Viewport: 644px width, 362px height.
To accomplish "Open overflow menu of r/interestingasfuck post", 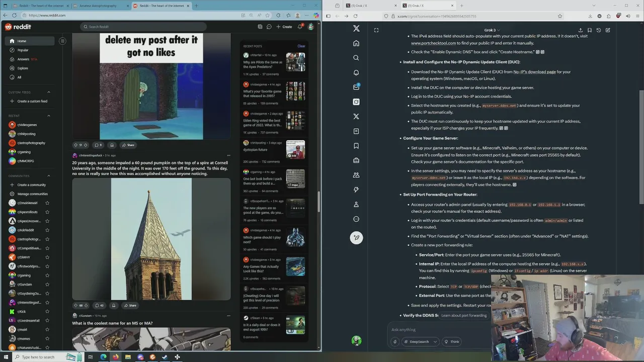I will [228, 155].
